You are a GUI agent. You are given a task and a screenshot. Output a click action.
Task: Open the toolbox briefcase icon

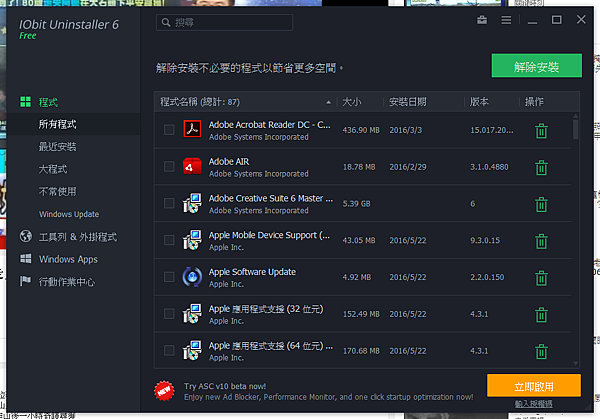(x=482, y=20)
